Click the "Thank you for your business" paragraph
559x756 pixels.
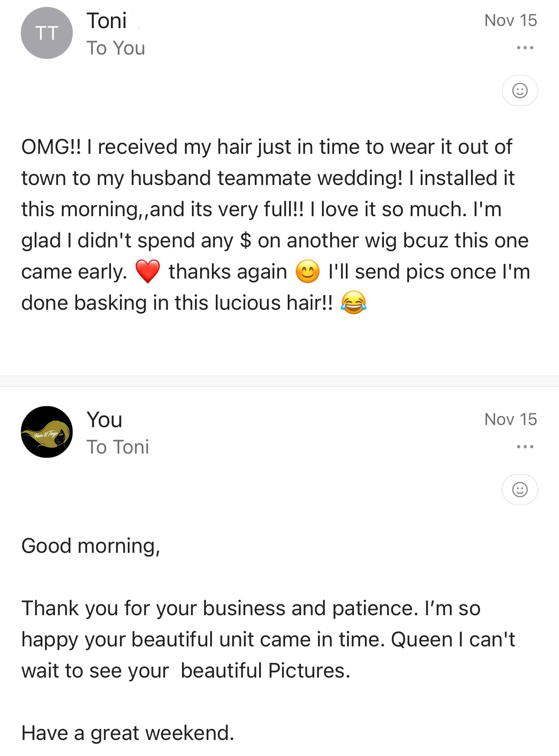pos(269,639)
